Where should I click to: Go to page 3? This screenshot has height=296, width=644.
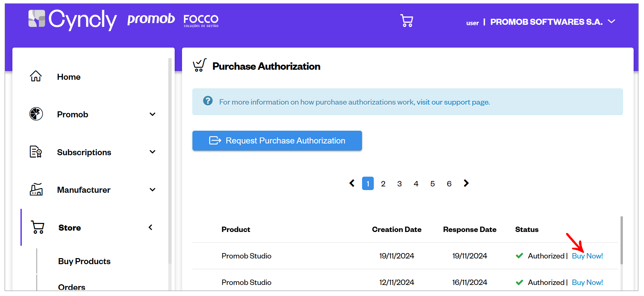coord(400,183)
